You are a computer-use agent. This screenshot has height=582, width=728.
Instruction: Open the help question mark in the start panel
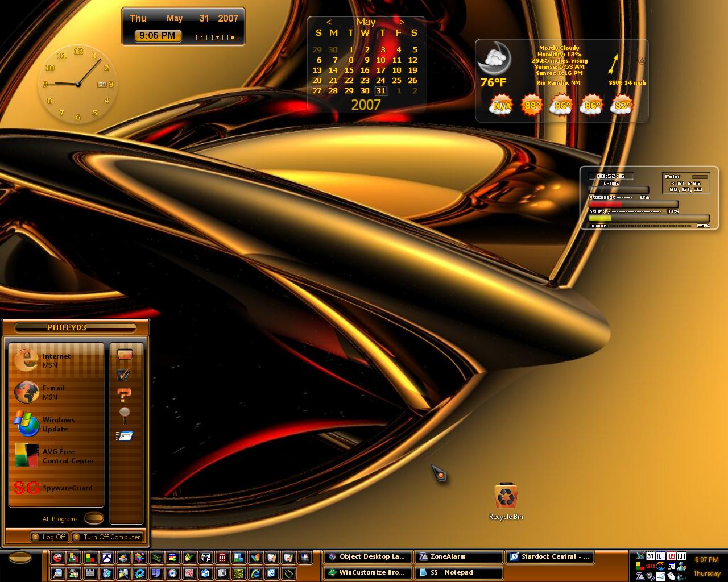tap(124, 394)
